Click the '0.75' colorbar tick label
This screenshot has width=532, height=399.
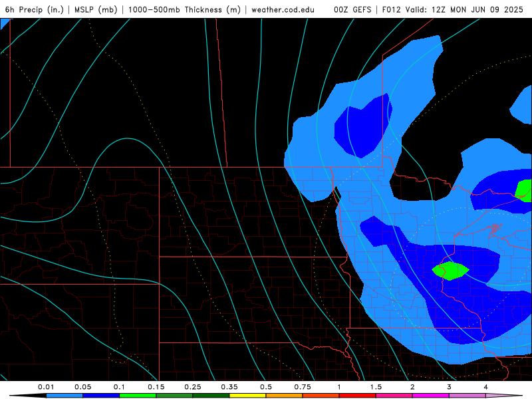(303, 387)
